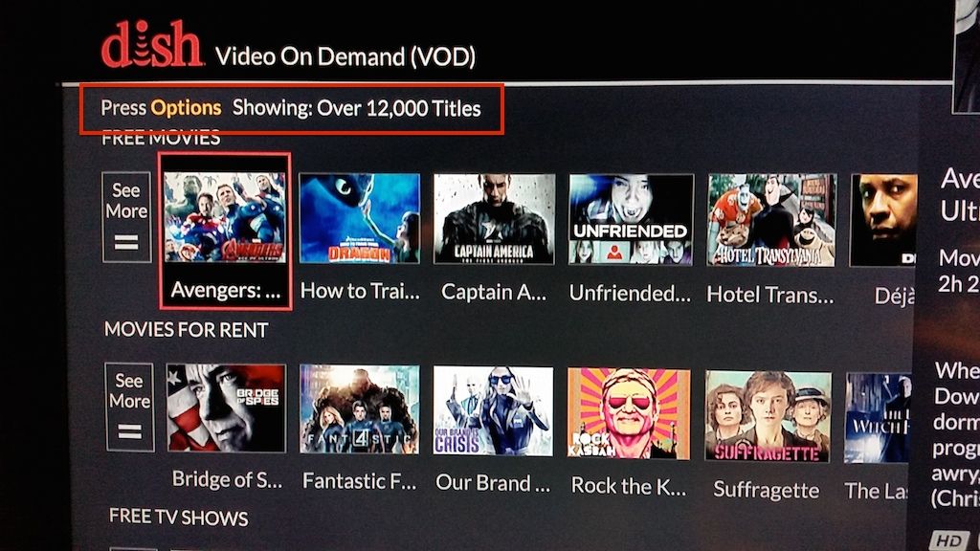Open See More for Free Movies
Viewport: 980px width, 551px height.
tap(127, 217)
